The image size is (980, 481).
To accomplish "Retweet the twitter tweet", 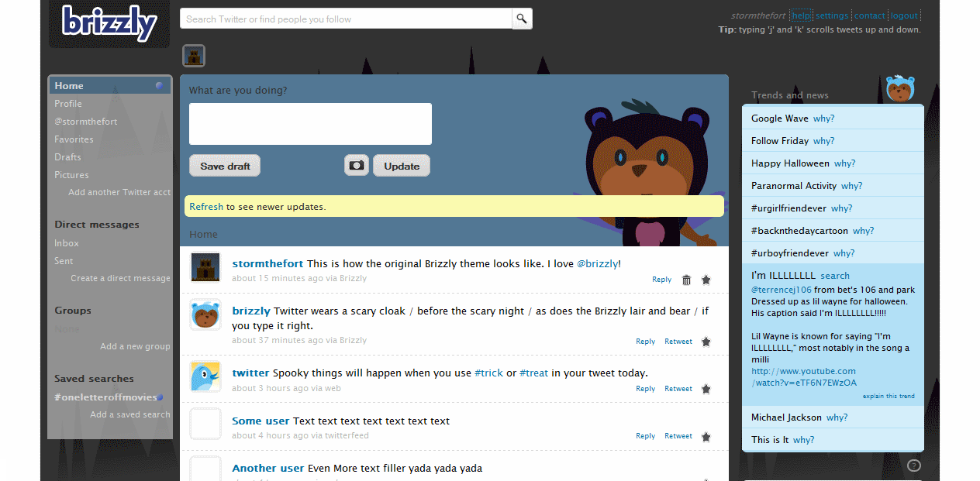I will click(678, 389).
